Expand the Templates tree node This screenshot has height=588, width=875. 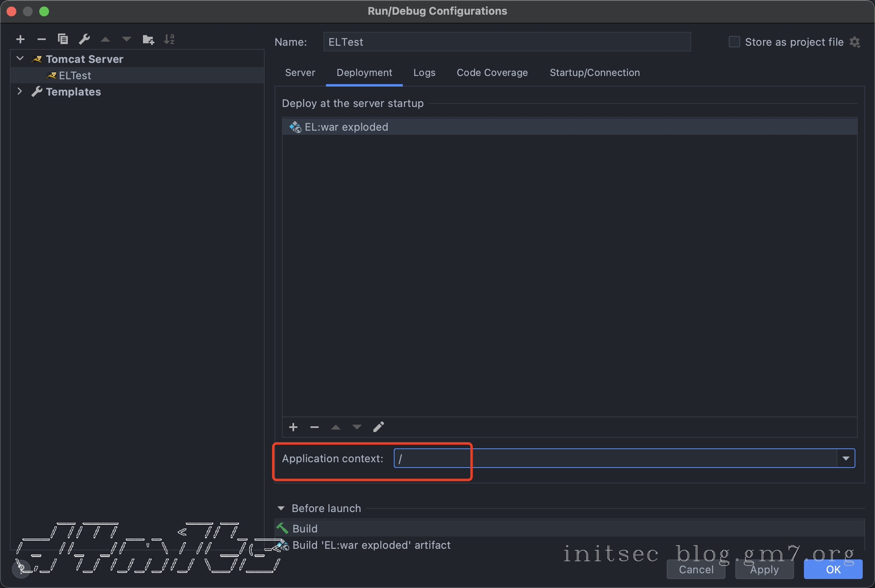(x=20, y=91)
